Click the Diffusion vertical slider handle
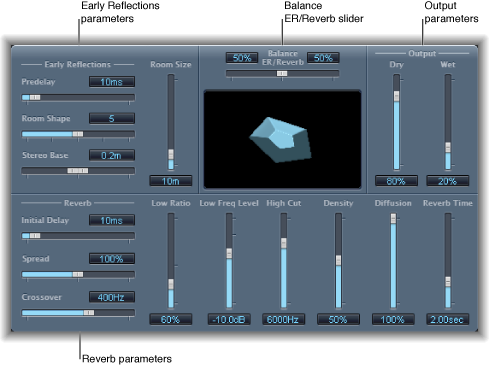This screenshot has height=368, width=490. pyautogui.click(x=393, y=219)
